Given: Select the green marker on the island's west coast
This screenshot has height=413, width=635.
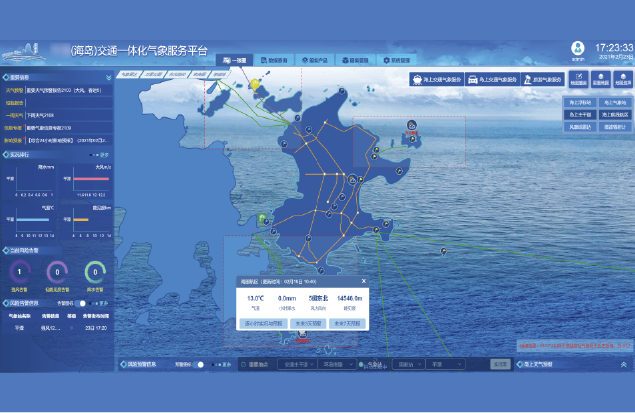Looking at the screenshot, I should [x=262, y=219].
